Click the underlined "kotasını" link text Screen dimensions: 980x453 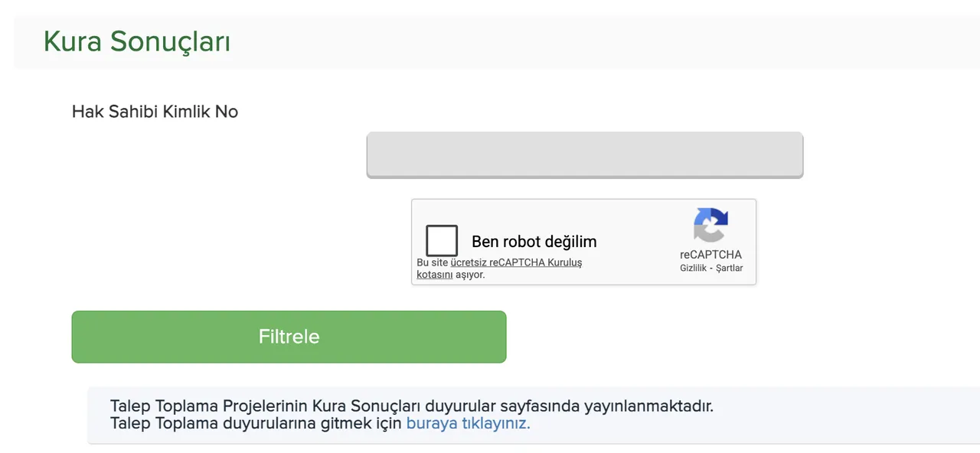click(434, 274)
